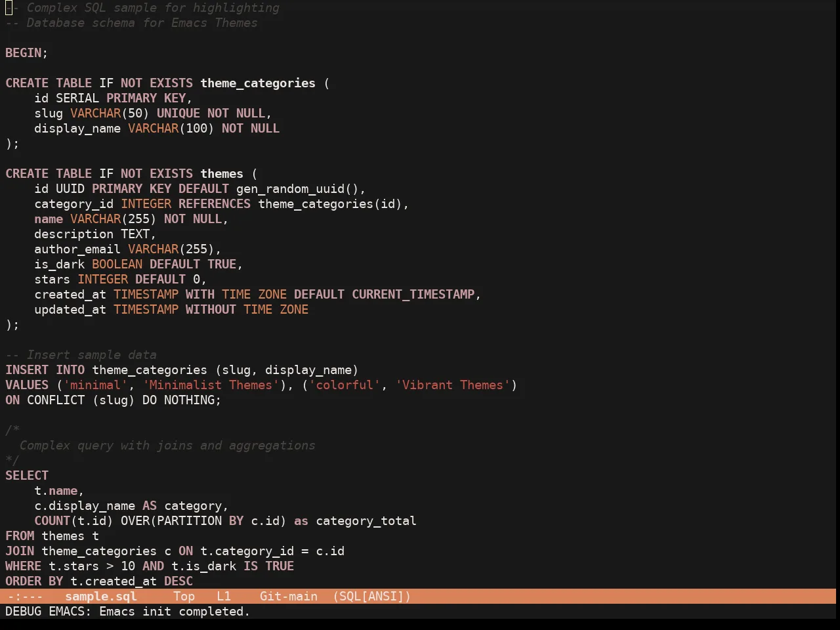The width and height of the screenshot is (840, 630).
Task: Click VARCHAR(100) on the display_name line
Action: click(x=171, y=129)
